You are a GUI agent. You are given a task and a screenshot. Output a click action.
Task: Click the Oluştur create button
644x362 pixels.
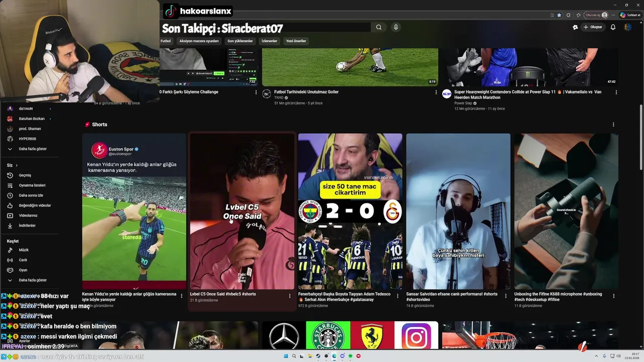593,27
